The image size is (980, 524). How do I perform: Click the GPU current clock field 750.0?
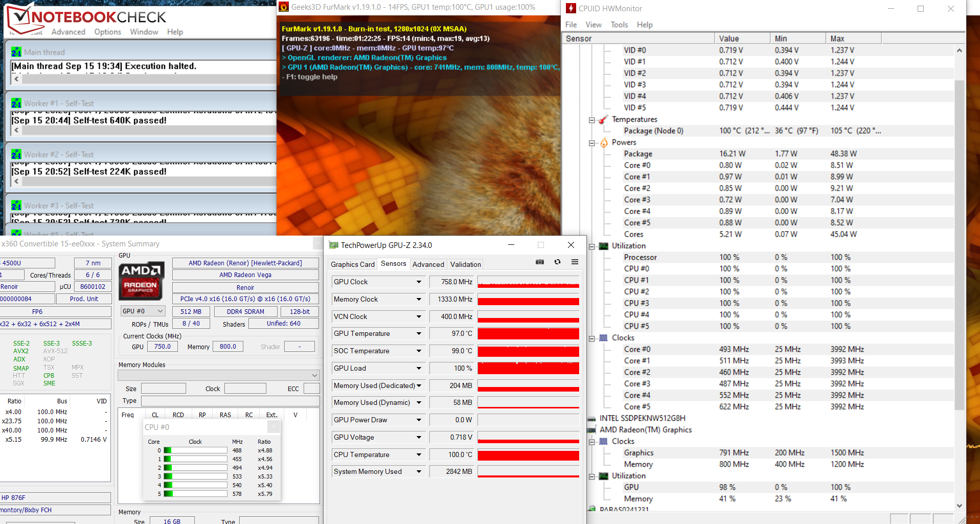coord(163,346)
